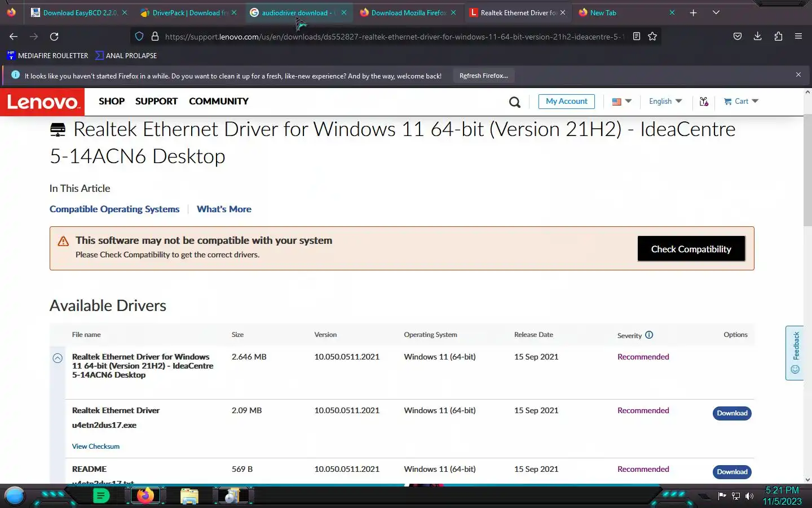Viewport: 812px width, 508px height.
Task: Click the Lenovo logo
Action: [42, 102]
